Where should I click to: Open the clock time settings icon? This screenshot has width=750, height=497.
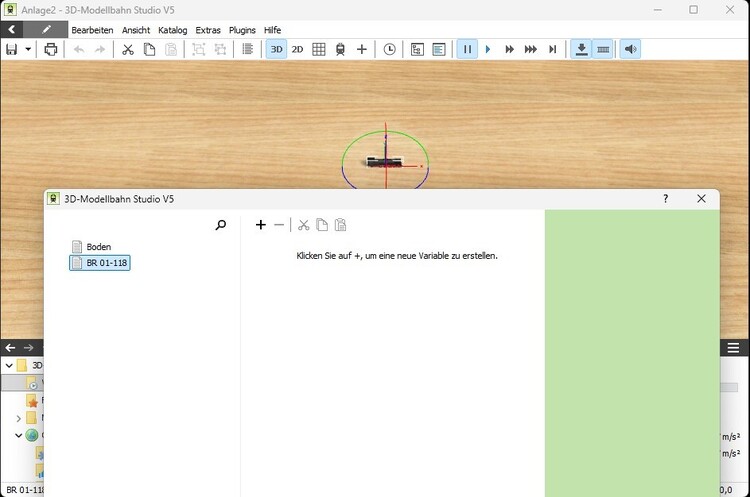tap(389, 49)
